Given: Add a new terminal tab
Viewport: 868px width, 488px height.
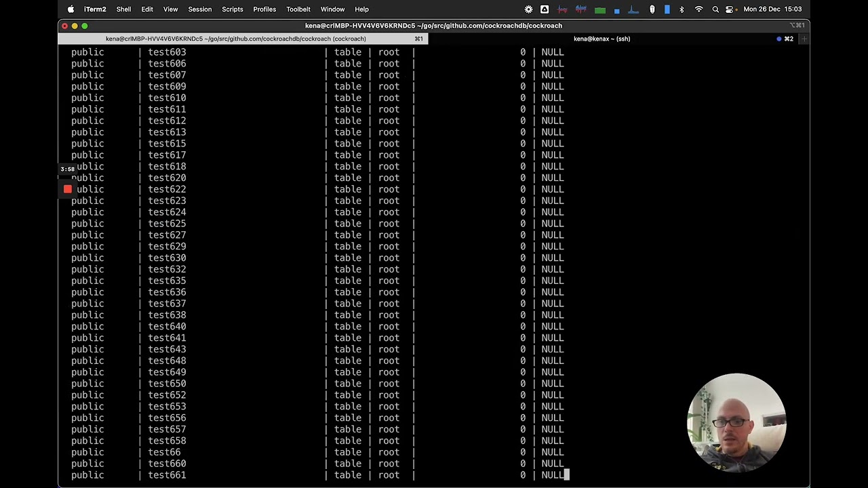Looking at the screenshot, I should [804, 39].
